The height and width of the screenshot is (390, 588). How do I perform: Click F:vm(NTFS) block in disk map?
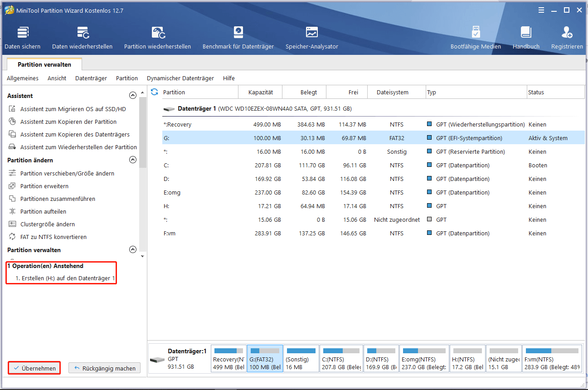553,359
